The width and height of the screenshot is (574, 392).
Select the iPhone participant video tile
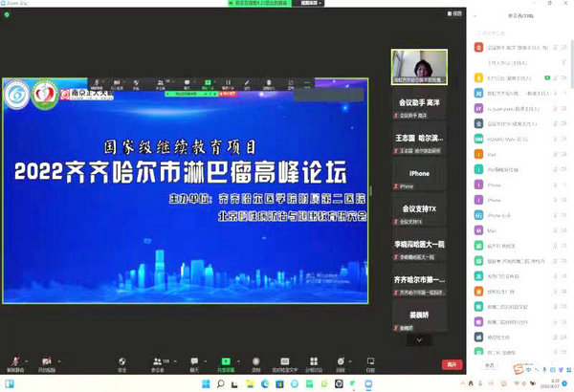coord(420,177)
